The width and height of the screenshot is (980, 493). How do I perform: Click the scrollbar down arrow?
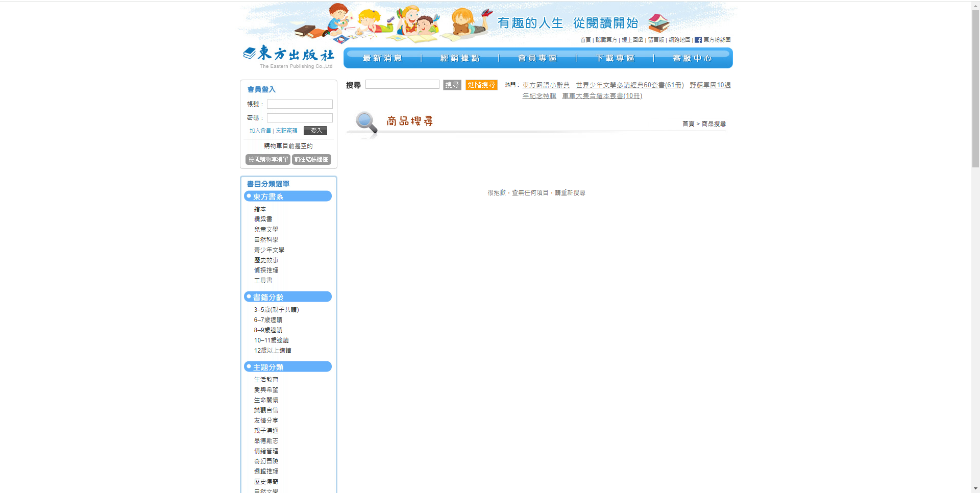975,488
